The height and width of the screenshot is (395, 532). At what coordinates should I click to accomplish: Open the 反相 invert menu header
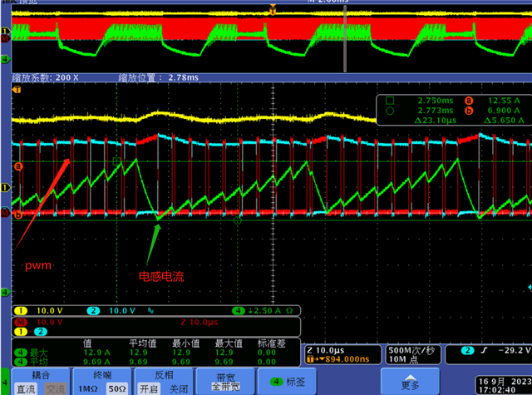(165, 375)
